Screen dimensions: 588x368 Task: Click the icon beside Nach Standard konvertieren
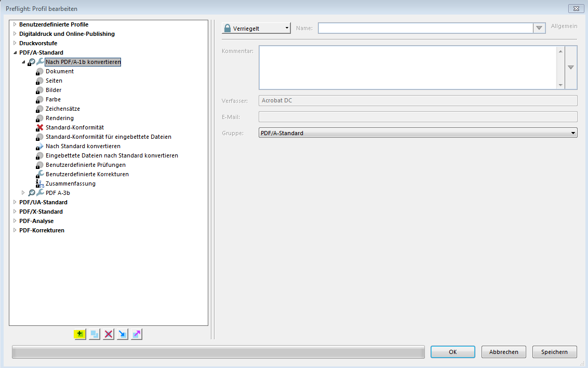[39, 146]
